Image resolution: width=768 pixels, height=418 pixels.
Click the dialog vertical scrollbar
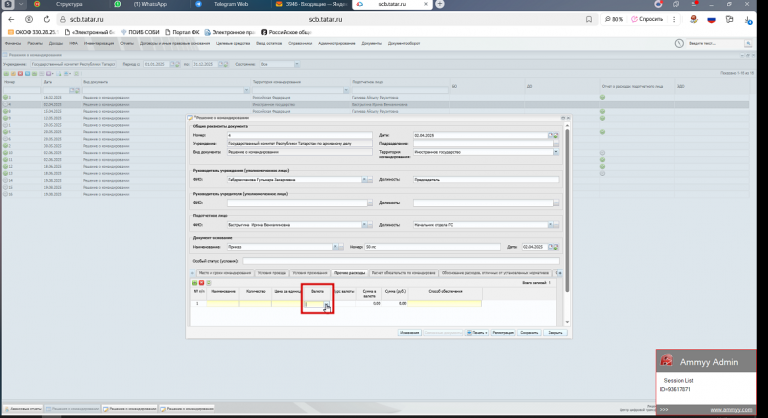[x=567, y=211]
